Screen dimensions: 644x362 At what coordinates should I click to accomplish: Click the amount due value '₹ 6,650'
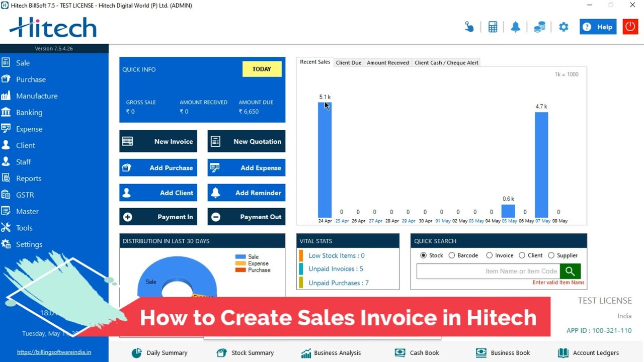point(249,112)
